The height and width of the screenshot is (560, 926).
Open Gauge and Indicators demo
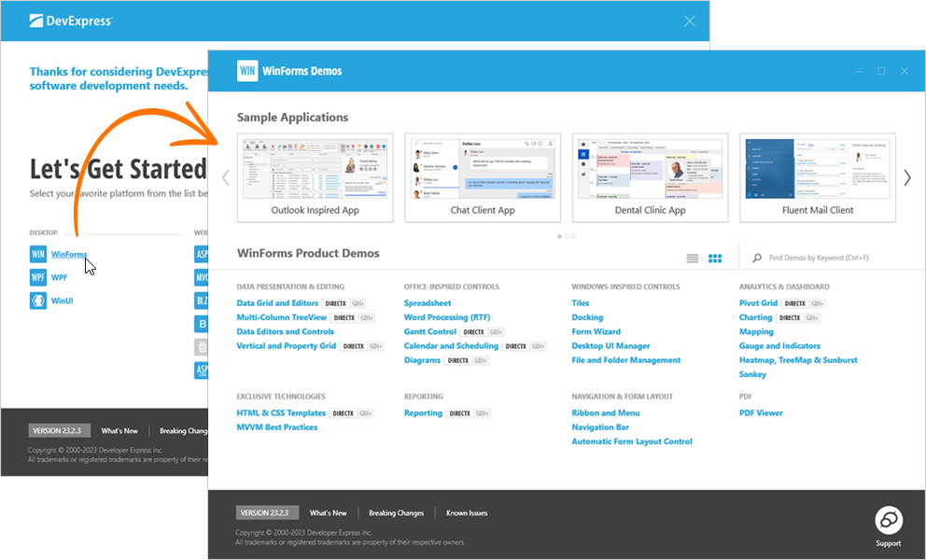point(779,345)
